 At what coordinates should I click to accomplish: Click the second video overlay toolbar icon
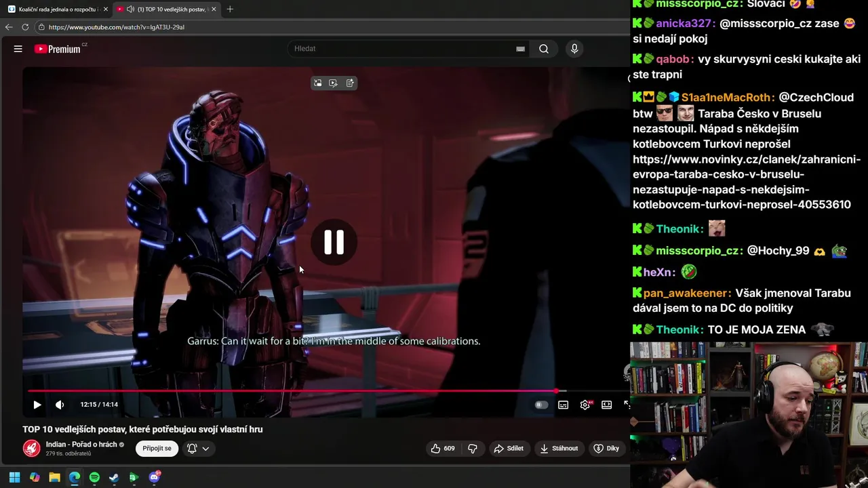333,83
